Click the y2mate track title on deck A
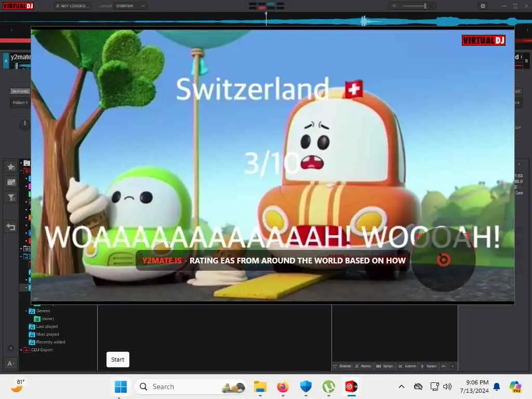This screenshot has width=532, height=399. point(21,57)
